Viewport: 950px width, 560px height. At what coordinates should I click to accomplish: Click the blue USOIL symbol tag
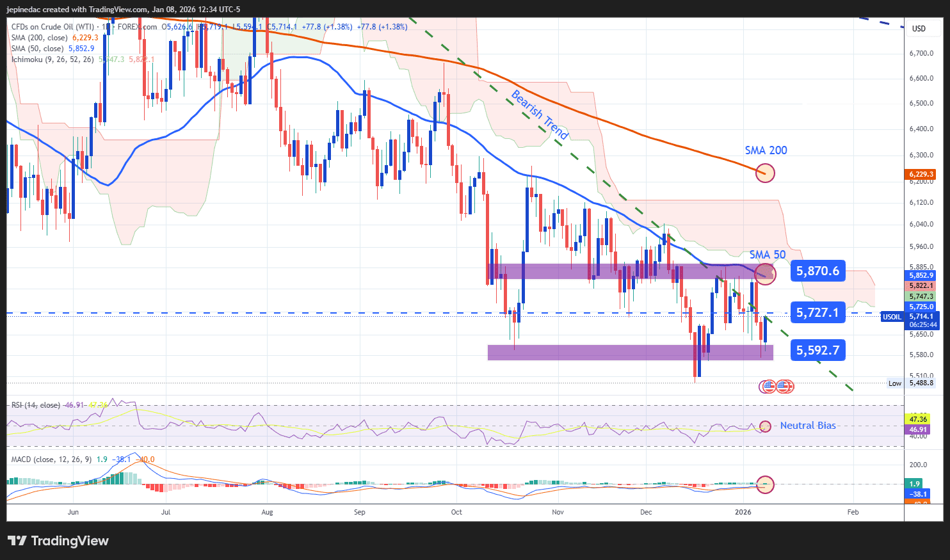coord(892,317)
